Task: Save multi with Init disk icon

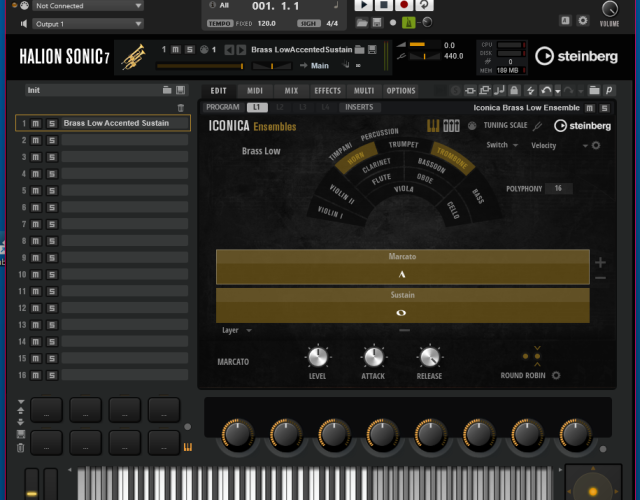Action: click(x=180, y=90)
